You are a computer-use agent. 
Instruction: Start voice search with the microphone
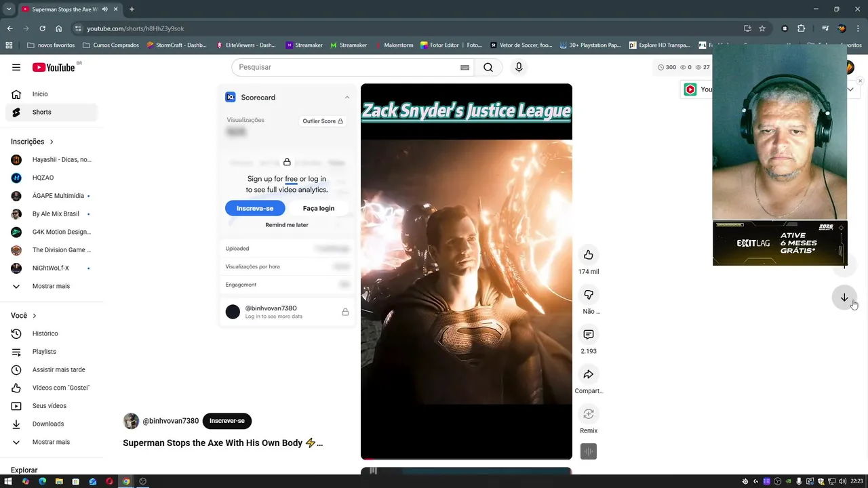pyautogui.click(x=519, y=67)
